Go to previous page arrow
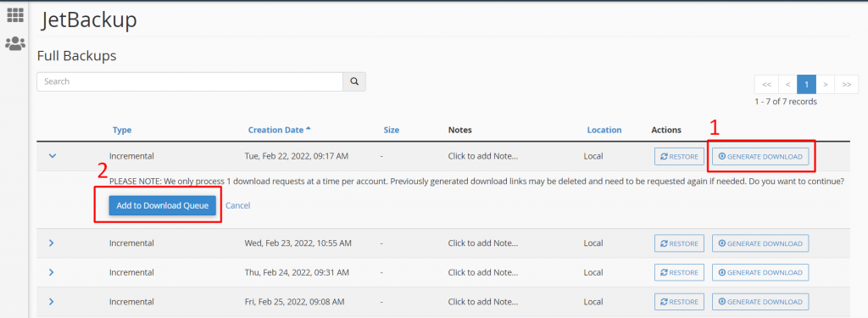This screenshot has height=318, width=868. pos(787,84)
